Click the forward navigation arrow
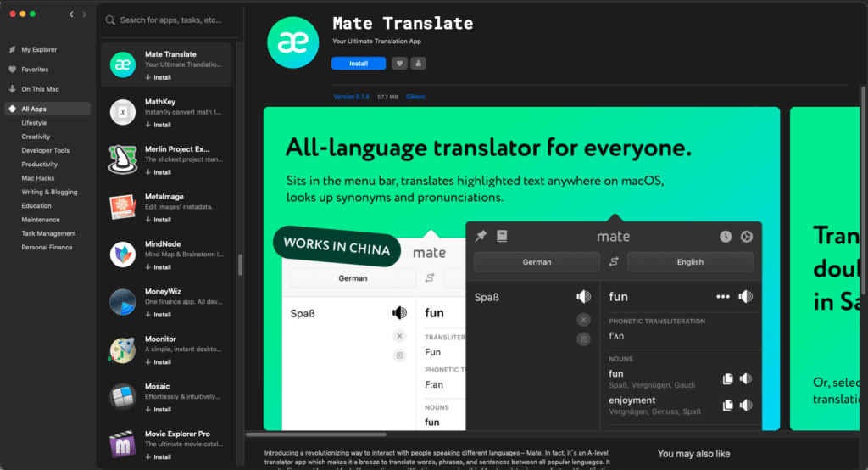 click(x=84, y=14)
